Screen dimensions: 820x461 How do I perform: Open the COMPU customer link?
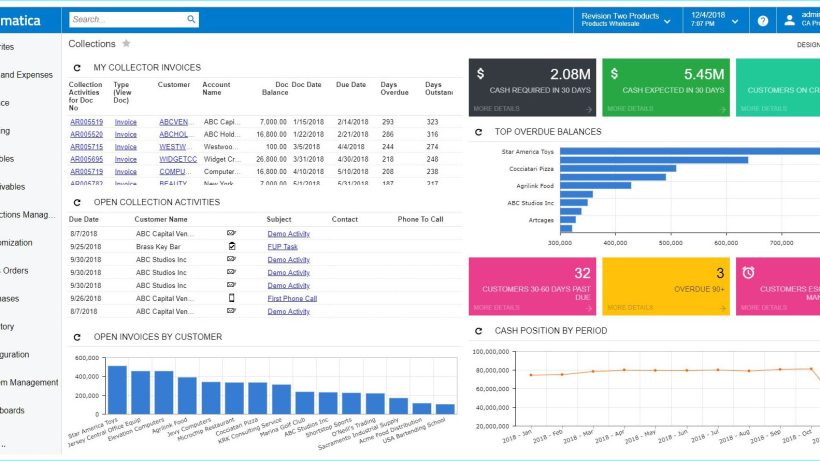(173, 171)
